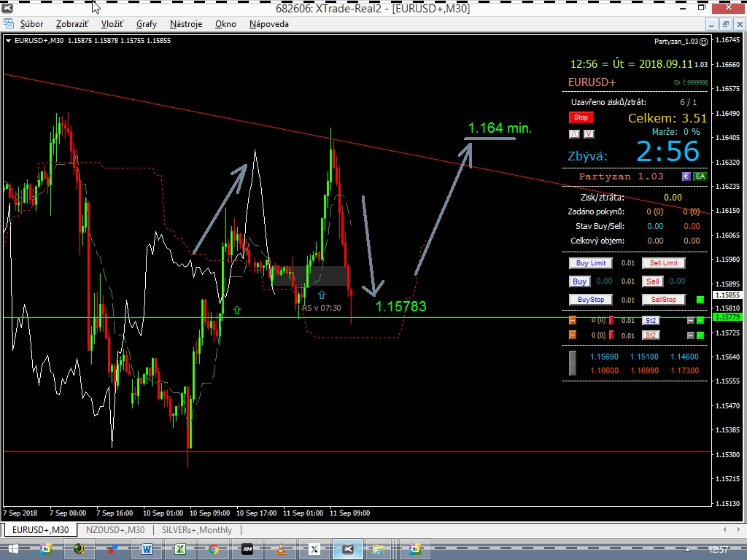747x560 pixels.
Task: Open the Súbor menu
Action: click(31, 24)
